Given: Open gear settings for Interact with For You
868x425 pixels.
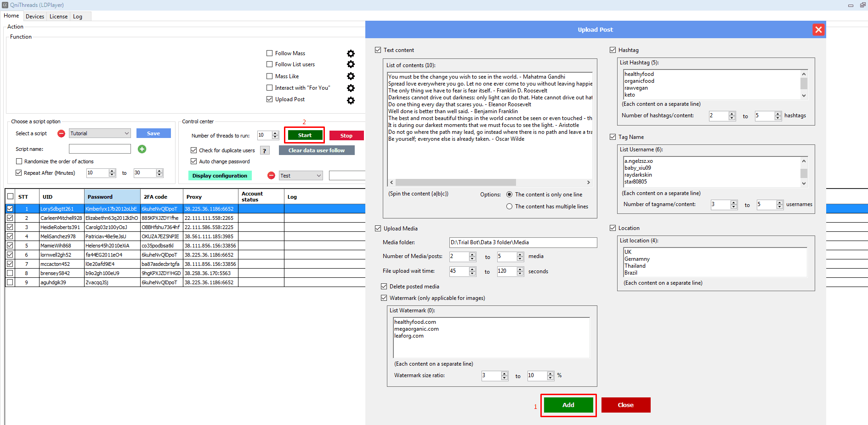Looking at the screenshot, I should coord(351,88).
